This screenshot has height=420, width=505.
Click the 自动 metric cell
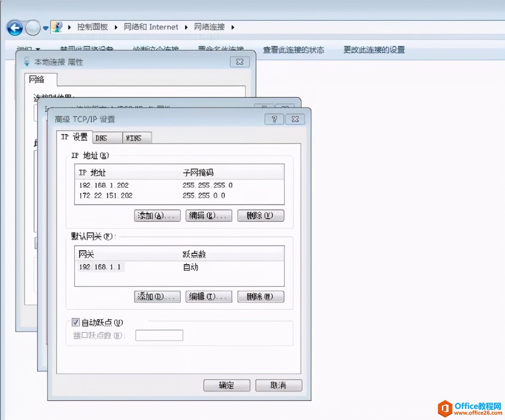tap(191, 267)
